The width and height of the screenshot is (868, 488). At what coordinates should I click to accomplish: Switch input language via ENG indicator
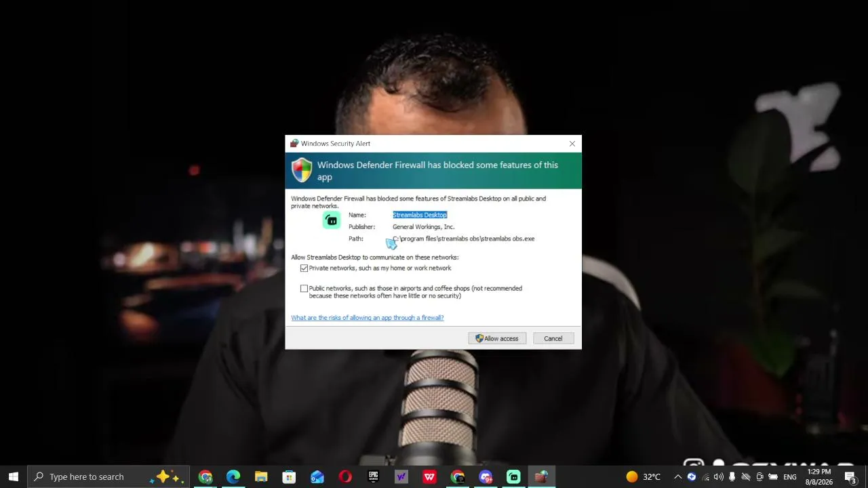pos(790,477)
